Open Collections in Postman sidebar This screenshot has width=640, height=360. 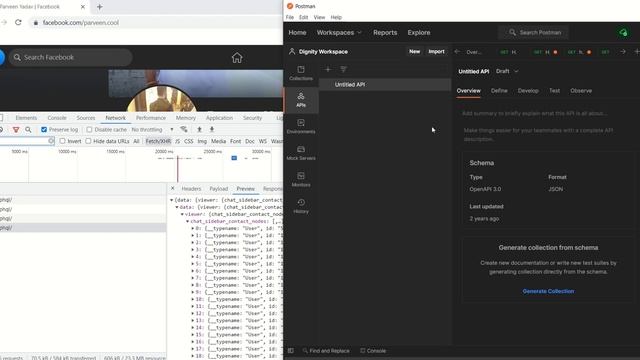click(x=301, y=73)
